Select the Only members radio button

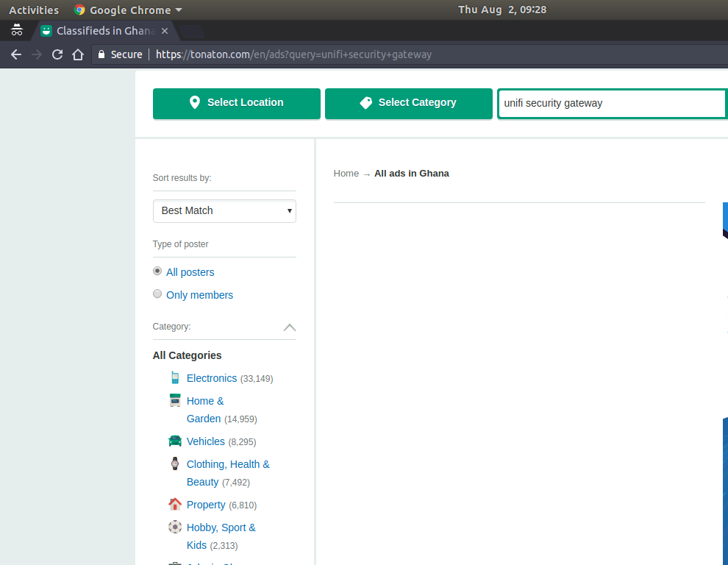coord(157,294)
